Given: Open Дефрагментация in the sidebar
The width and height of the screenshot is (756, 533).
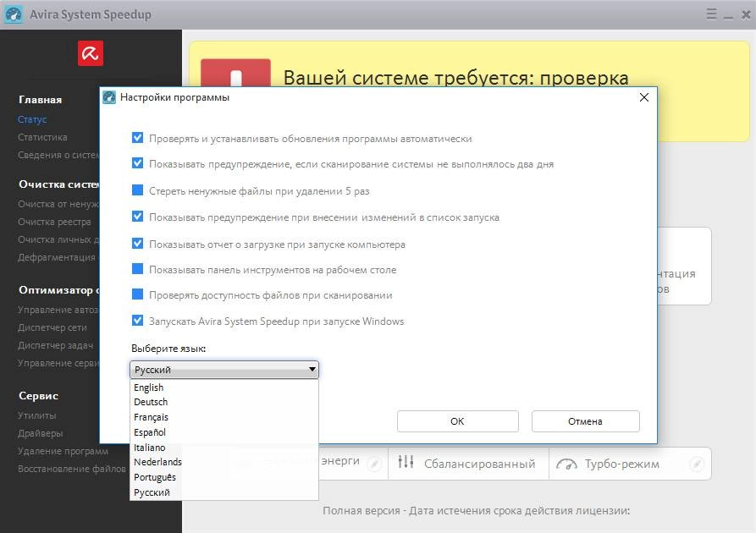Looking at the screenshot, I should (57, 257).
